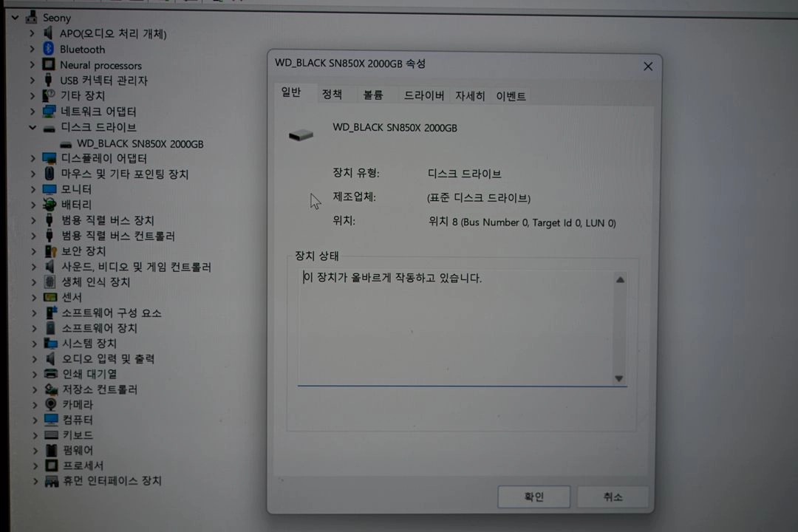Click the 보안 장치 key icon
This screenshot has width=798, height=532.
(50, 251)
